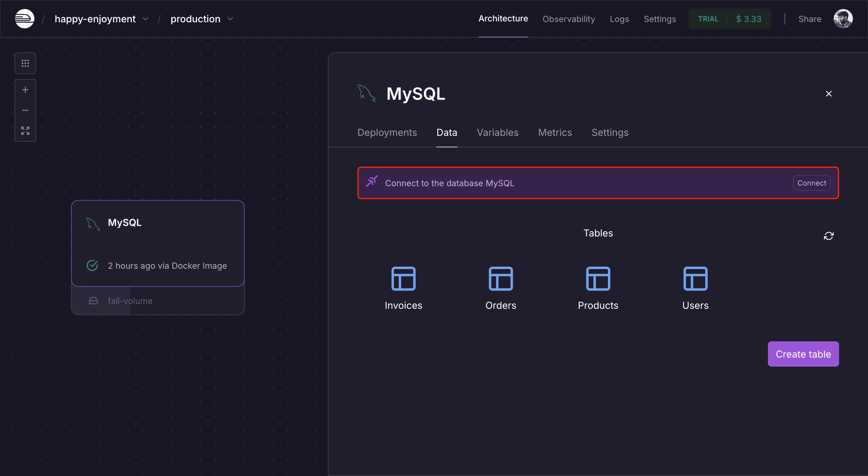Open the Invoices table icon
868x476 pixels.
(403, 278)
